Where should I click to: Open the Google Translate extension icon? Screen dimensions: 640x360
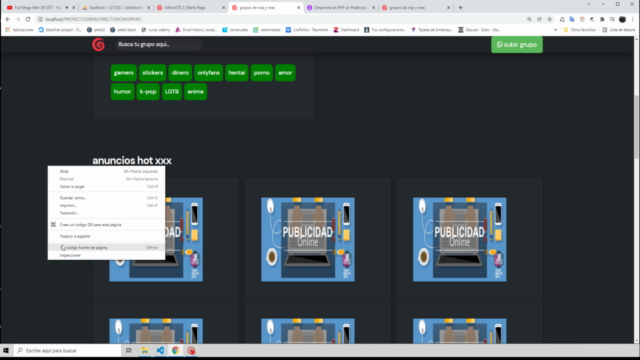tap(572, 19)
